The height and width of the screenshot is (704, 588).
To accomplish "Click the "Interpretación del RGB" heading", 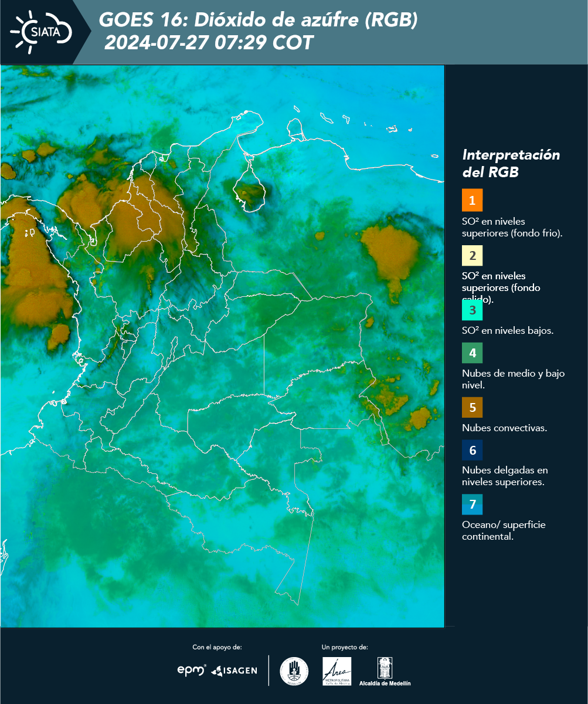I will click(x=511, y=164).
